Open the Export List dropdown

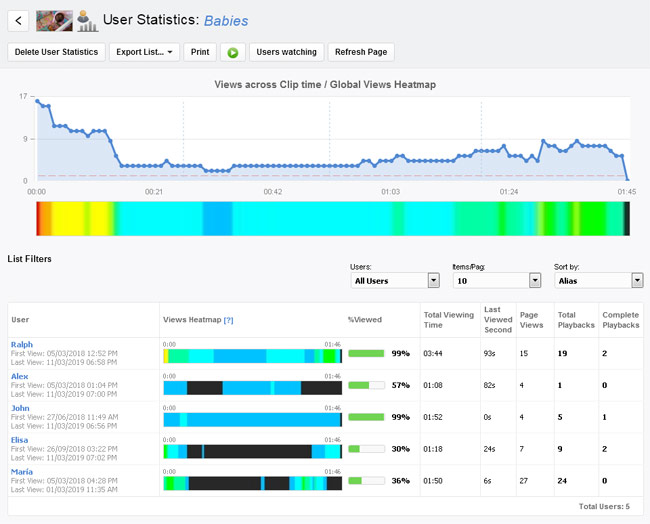click(x=144, y=52)
